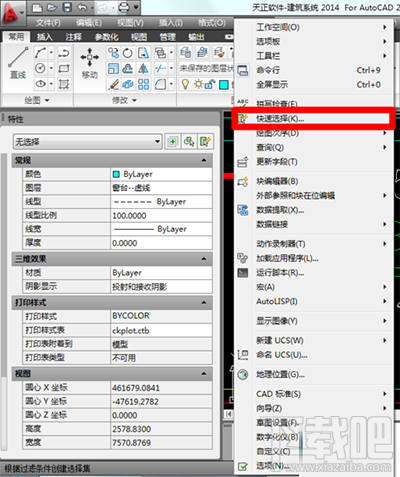Image resolution: width=400 pixels, height=477 pixels.
Task: Click the New file icon in quick access toolbar
Action: click(x=37, y=7)
